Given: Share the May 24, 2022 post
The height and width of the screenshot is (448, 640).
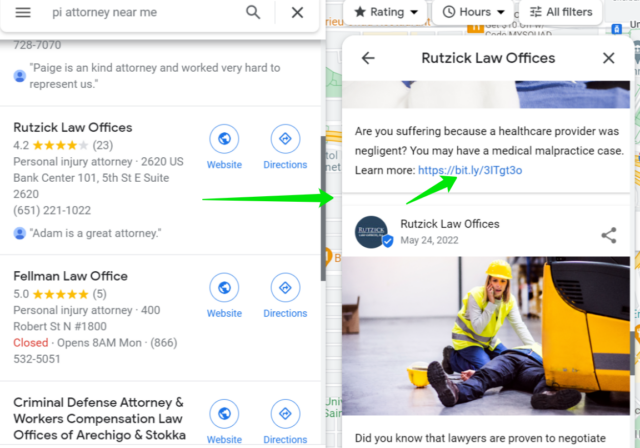Looking at the screenshot, I should click(x=609, y=235).
